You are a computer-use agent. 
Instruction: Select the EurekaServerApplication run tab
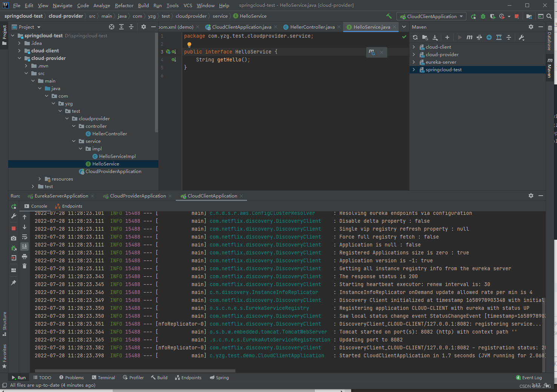pos(61,196)
